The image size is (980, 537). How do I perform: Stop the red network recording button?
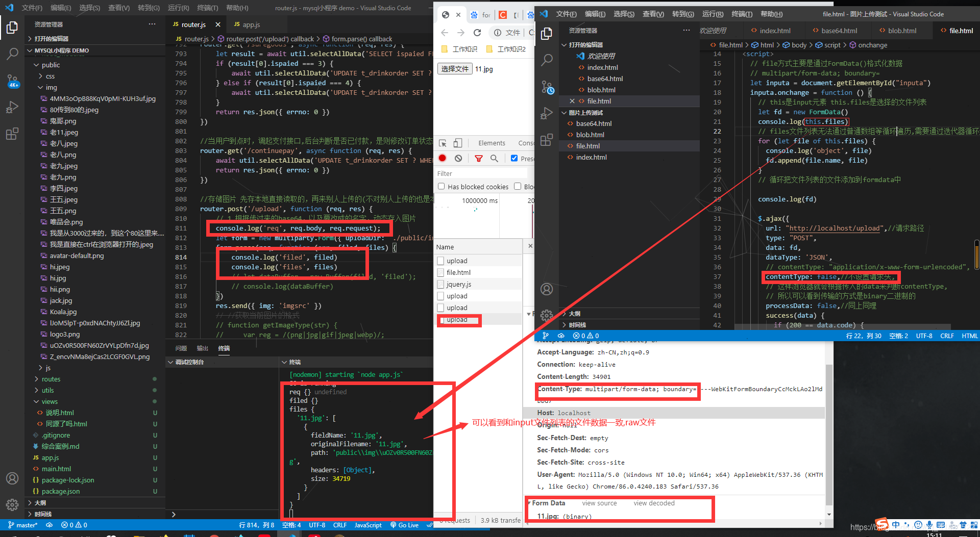tap(443, 158)
